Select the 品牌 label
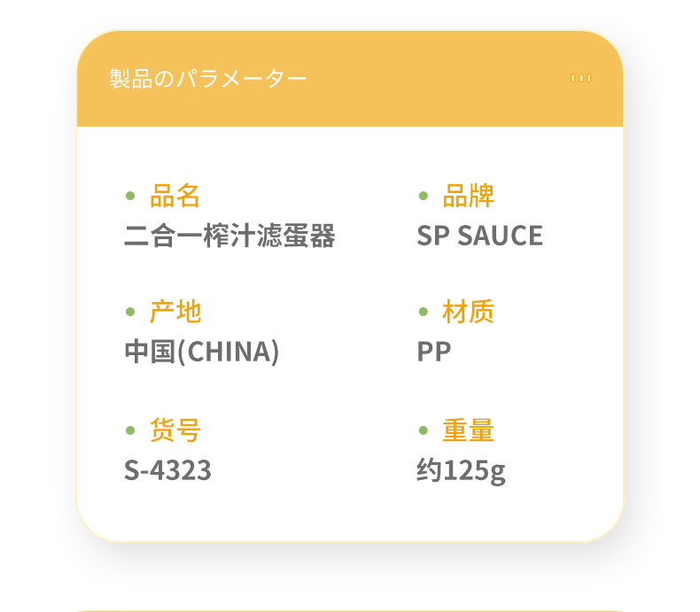The height and width of the screenshot is (612, 700). click(x=468, y=195)
